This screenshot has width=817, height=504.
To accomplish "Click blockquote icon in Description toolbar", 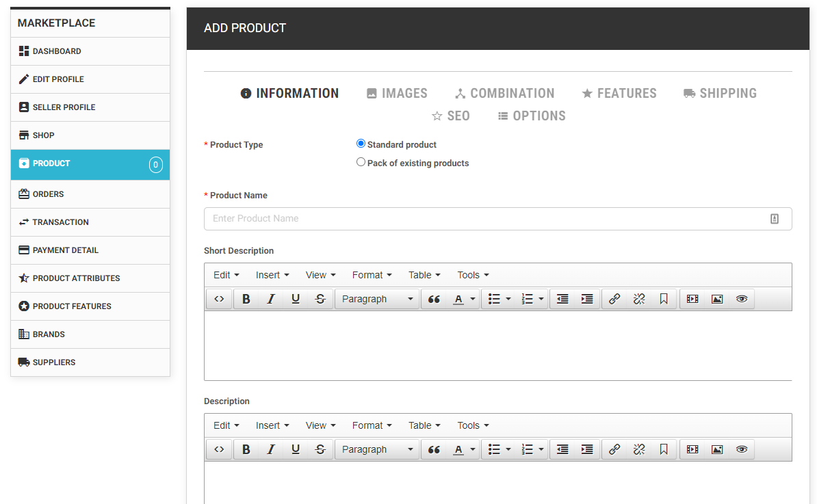I will pyautogui.click(x=434, y=449).
